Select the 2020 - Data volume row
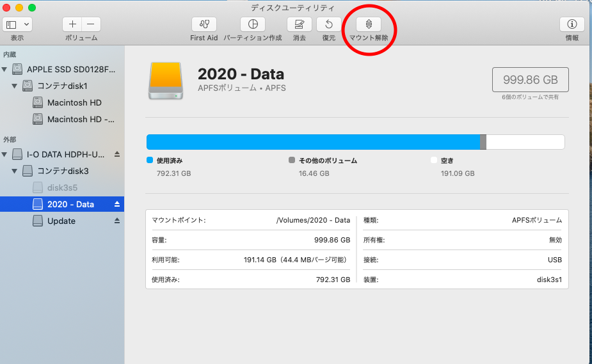The image size is (592, 364). [62, 204]
